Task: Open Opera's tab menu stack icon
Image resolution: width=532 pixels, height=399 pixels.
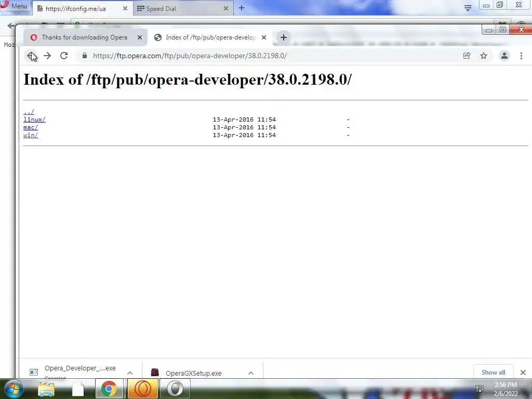Action: pos(468,8)
